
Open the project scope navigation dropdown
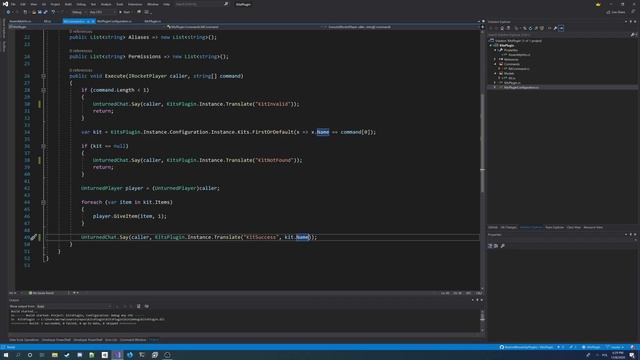[86, 27]
